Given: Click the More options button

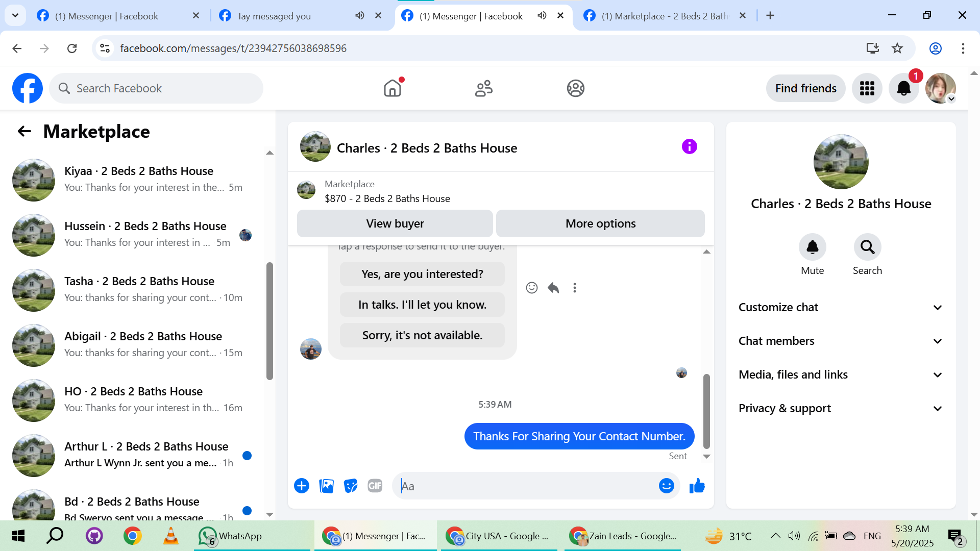Looking at the screenshot, I should (x=600, y=223).
